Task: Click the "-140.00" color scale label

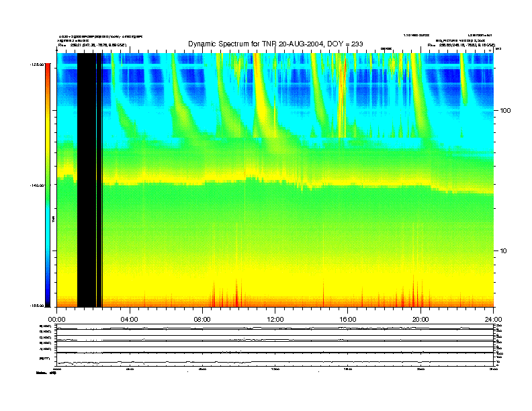Action: pos(37,185)
